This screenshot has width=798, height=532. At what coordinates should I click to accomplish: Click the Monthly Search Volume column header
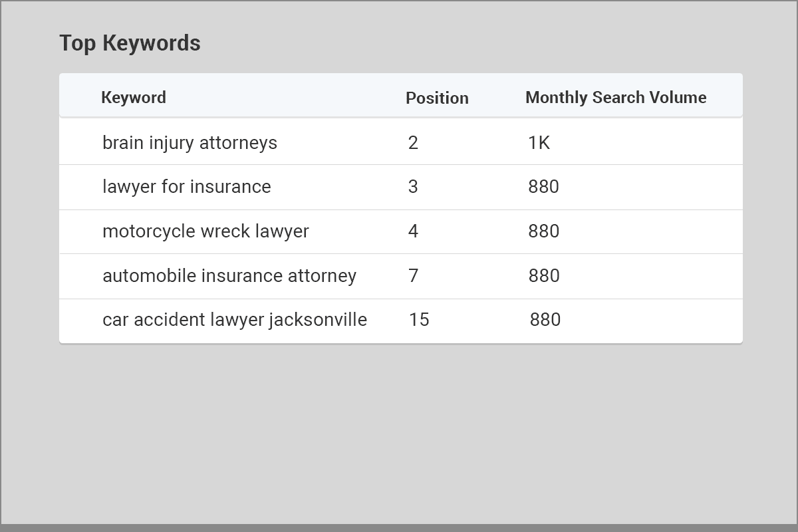pos(616,98)
